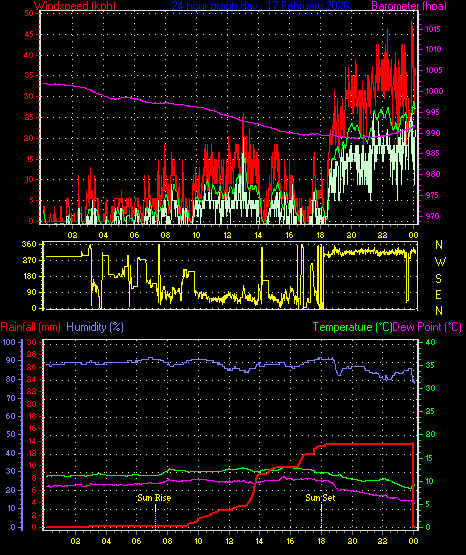
Task: Click the "Windspeed (kph)" axis title
Action: pyautogui.click(x=75, y=6)
